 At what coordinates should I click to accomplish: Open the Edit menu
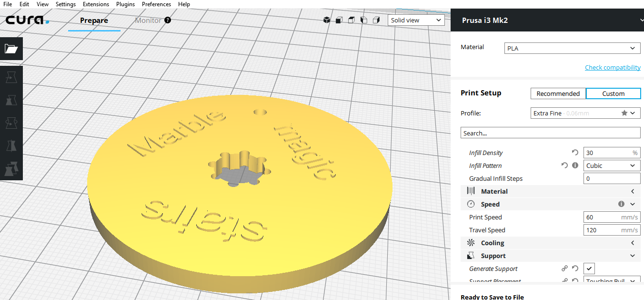click(x=24, y=4)
